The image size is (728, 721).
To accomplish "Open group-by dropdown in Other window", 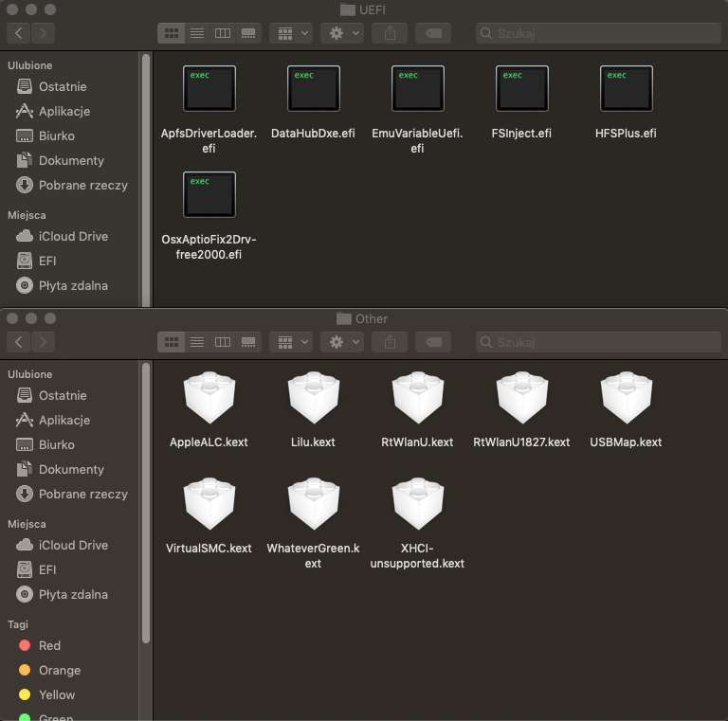I will click(291, 342).
